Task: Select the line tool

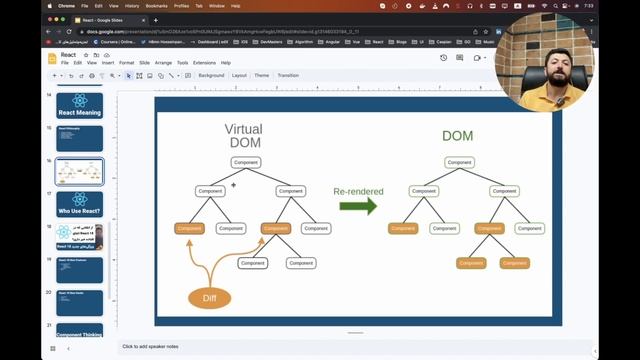Action: point(171,76)
